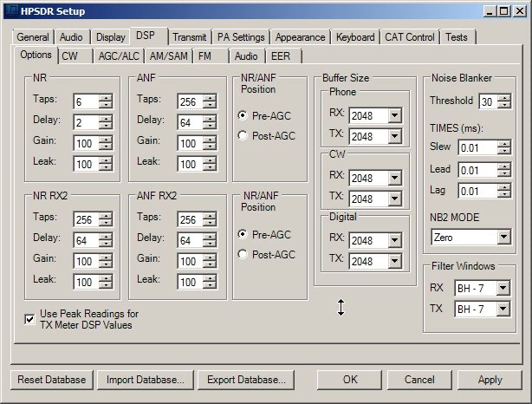Select the CW sub-tab under DSP
The width and height of the screenshot is (532, 404).
pyautogui.click(x=75, y=56)
